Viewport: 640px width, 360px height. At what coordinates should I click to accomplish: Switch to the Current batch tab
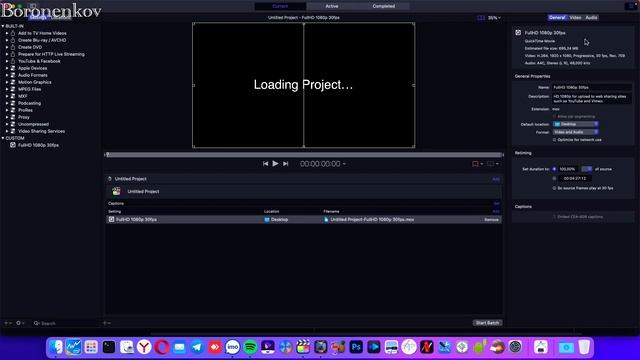tap(280, 6)
